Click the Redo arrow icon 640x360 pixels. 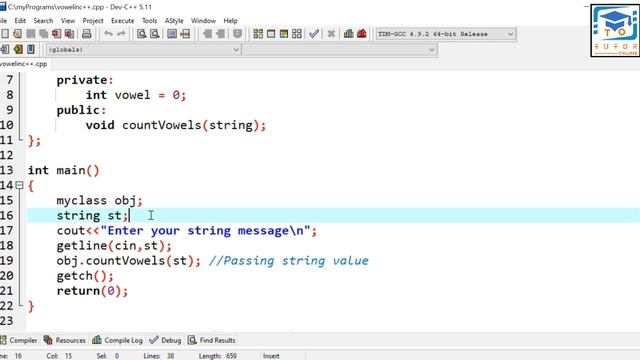(121, 34)
